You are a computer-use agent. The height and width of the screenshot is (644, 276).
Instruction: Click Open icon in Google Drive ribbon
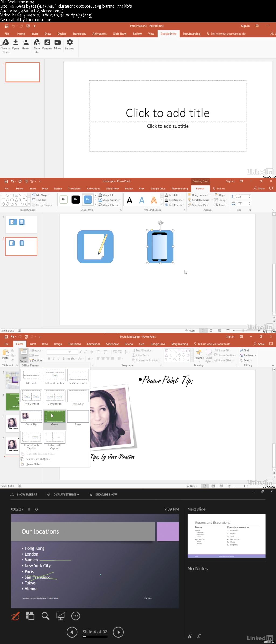click(x=16, y=45)
